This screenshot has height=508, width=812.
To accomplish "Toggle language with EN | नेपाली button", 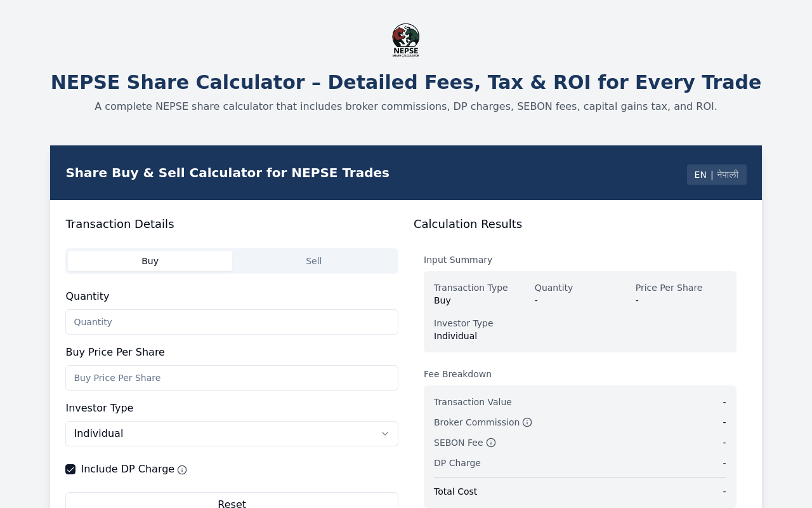I will click(717, 175).
